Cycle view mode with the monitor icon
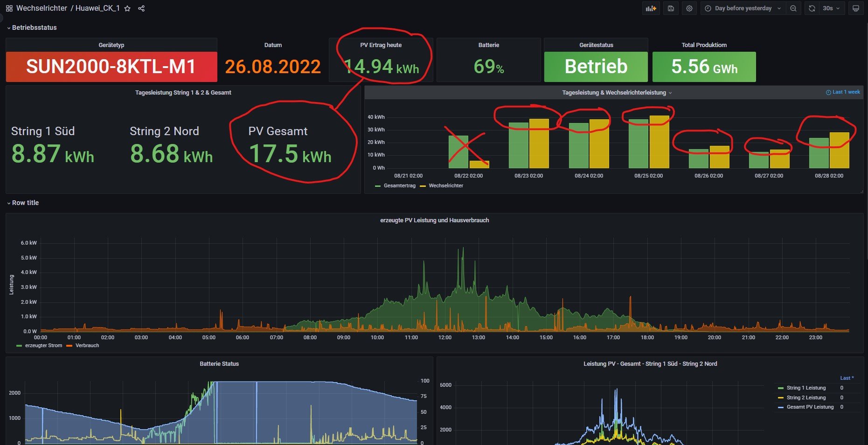Viewport: 868px width, 445px height. click(855, 8)
